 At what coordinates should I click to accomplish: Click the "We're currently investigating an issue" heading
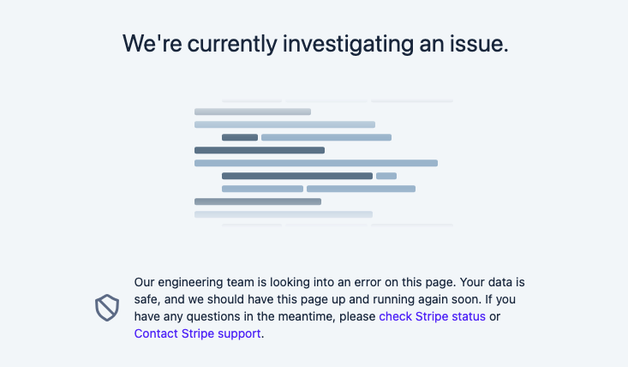point(315,44)
